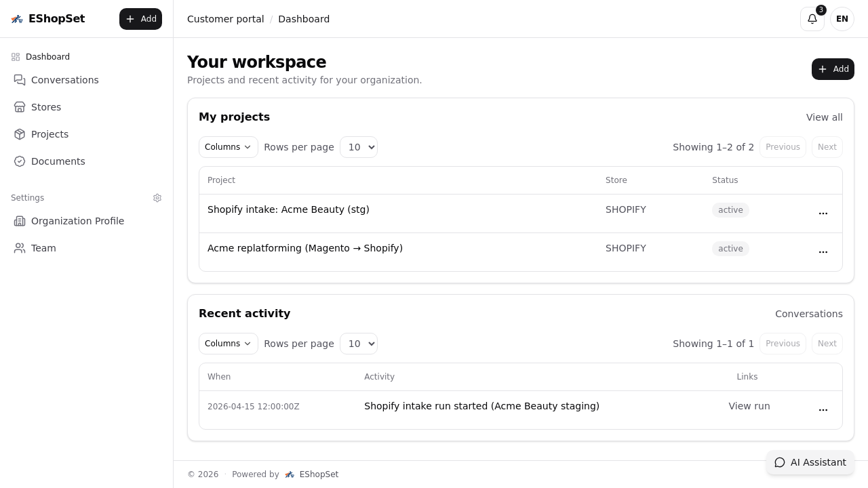This screenshot has height=488, width=868.
Task: Open the kebab menu for Shopify intake project
Action: click(823, 213)
